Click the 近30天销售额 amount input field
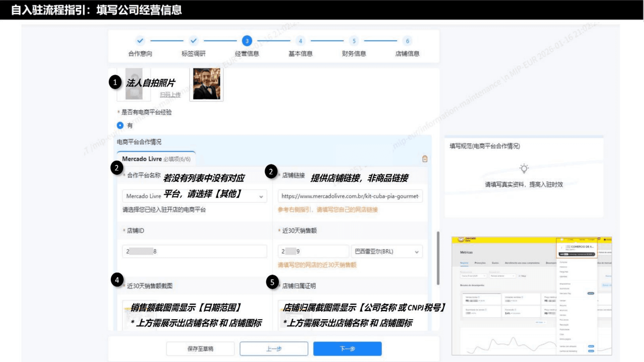 point(313,251)
